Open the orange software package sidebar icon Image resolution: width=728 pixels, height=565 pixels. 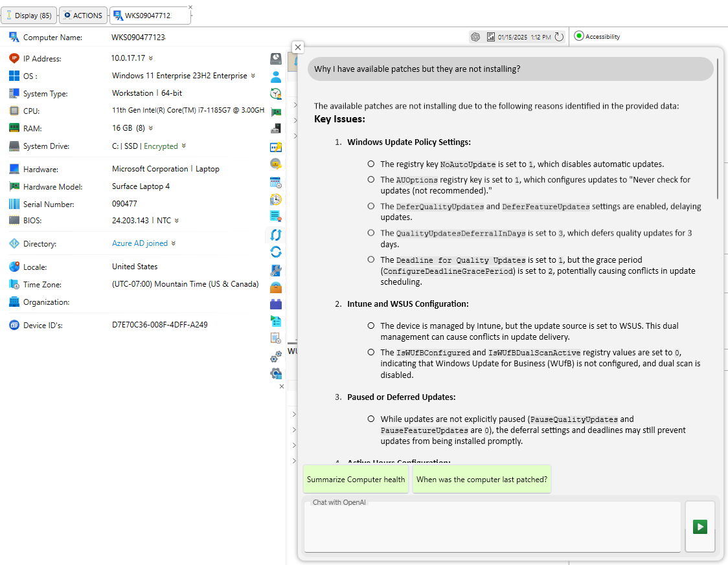click(276, 287)
